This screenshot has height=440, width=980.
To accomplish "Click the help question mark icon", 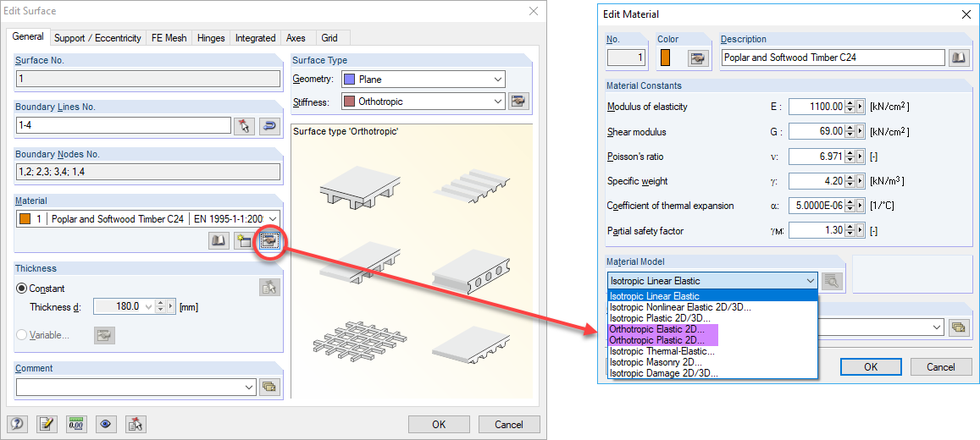I will coord(17,425).
